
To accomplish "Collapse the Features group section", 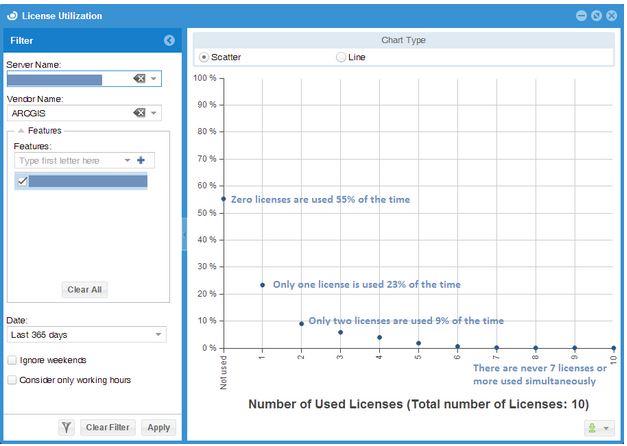I will click(x=20, y=131).
